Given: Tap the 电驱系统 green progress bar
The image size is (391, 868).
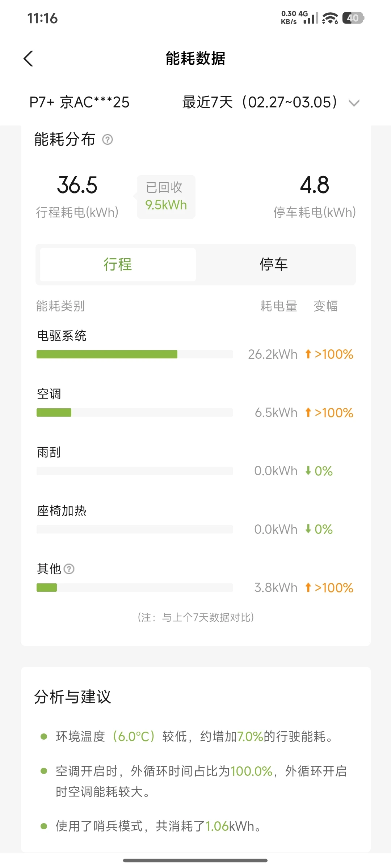Looking at the screenshot, I should (107, 354).
